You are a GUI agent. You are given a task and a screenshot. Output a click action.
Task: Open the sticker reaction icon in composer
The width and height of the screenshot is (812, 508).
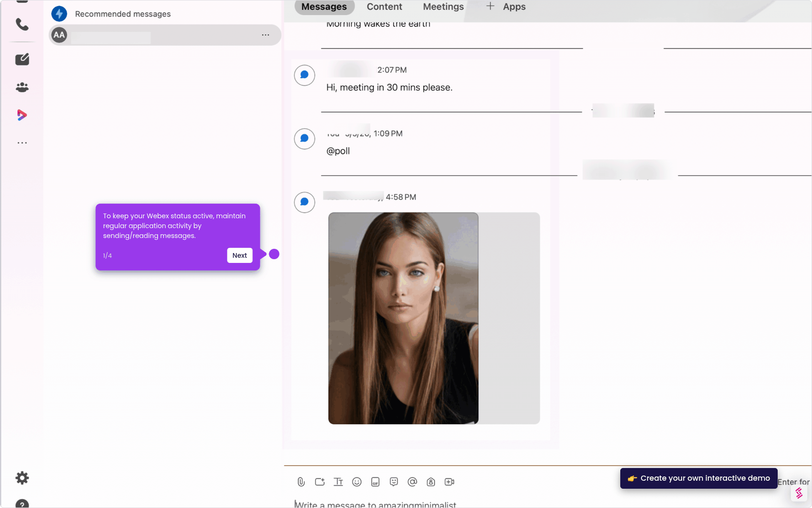[394, 482]
